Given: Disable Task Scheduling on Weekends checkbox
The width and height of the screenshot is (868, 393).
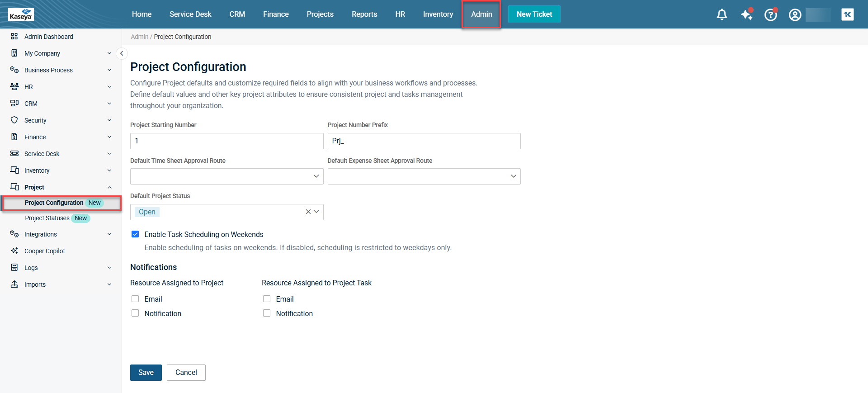Looking at the screenshot, I should pyautogui.click(x=135, y=234).
